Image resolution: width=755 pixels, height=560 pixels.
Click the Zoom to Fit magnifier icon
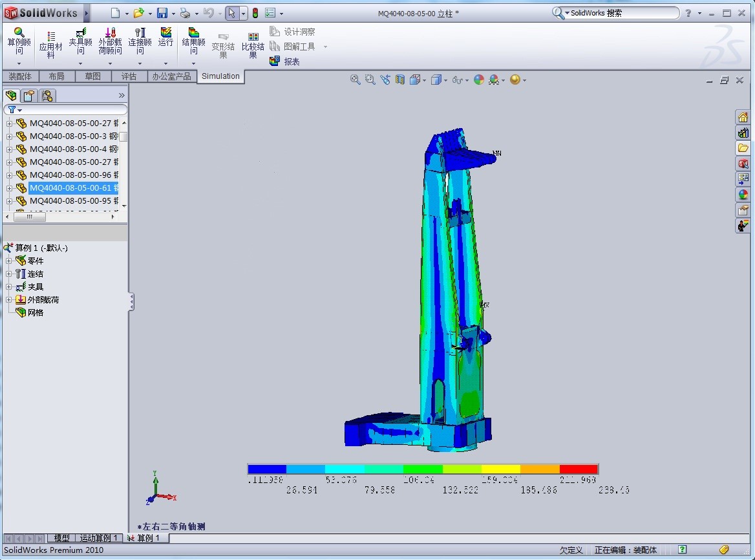[355, 80]
